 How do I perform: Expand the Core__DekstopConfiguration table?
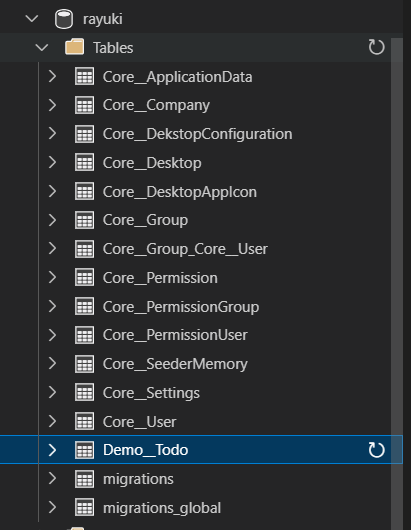(x=52, y=134)
